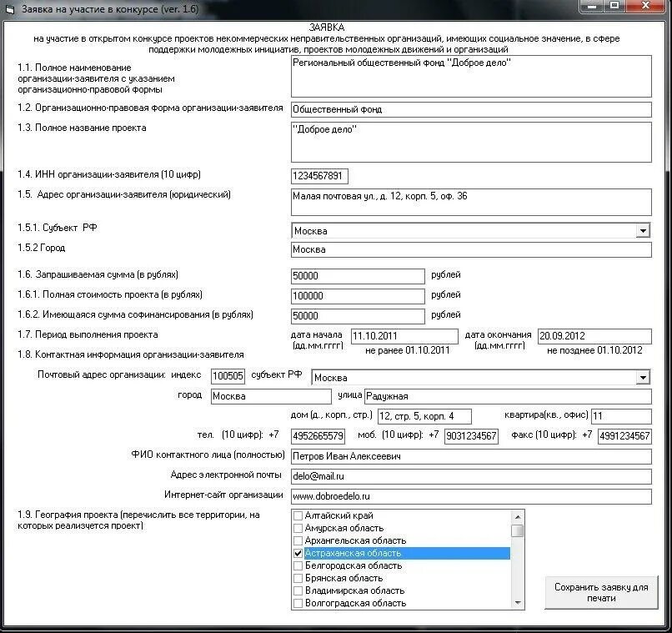
Task: Open the 1.5.1 Субъект РФ dropdown arrow
Action: click(x=643, y=230)
